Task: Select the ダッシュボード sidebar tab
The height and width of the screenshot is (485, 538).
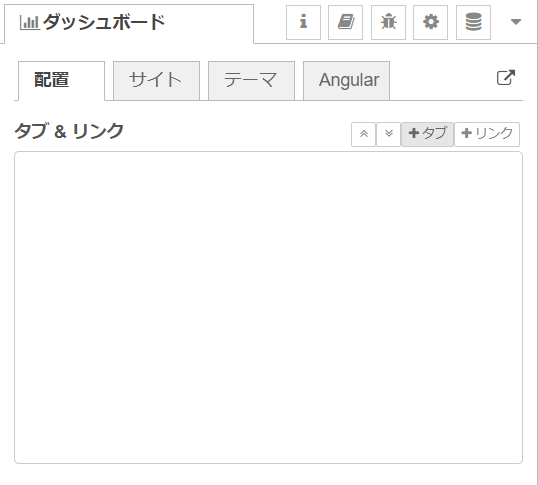Action: tap(129, 23)
